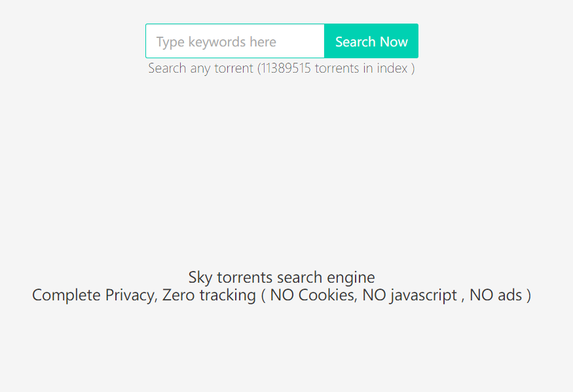
Task: Click the word "Search" on the teal button
Action: pos(356,42)
